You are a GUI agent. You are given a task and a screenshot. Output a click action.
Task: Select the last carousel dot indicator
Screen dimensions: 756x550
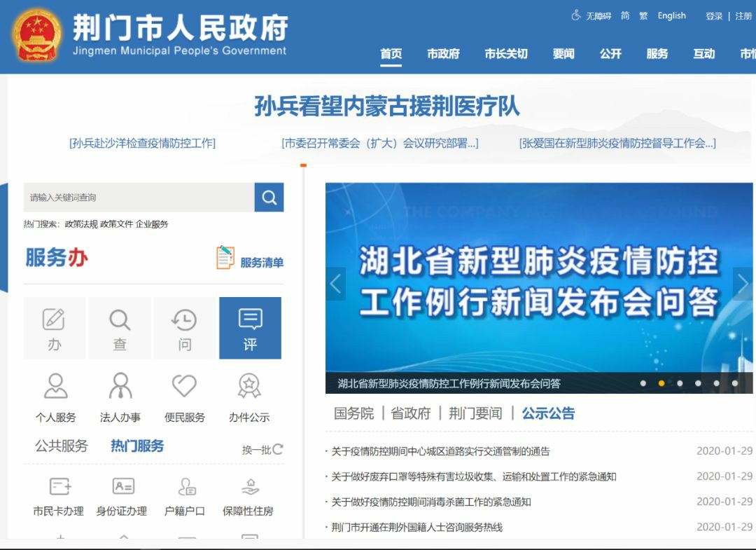(734, 383)
